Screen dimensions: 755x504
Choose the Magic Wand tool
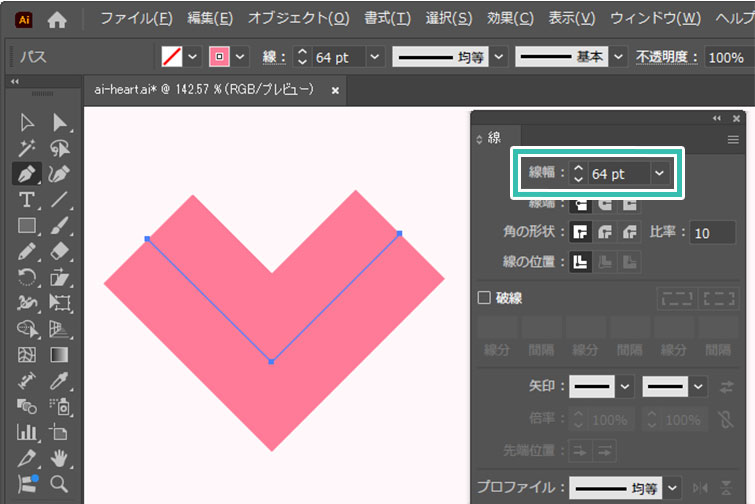pos(27,148)
